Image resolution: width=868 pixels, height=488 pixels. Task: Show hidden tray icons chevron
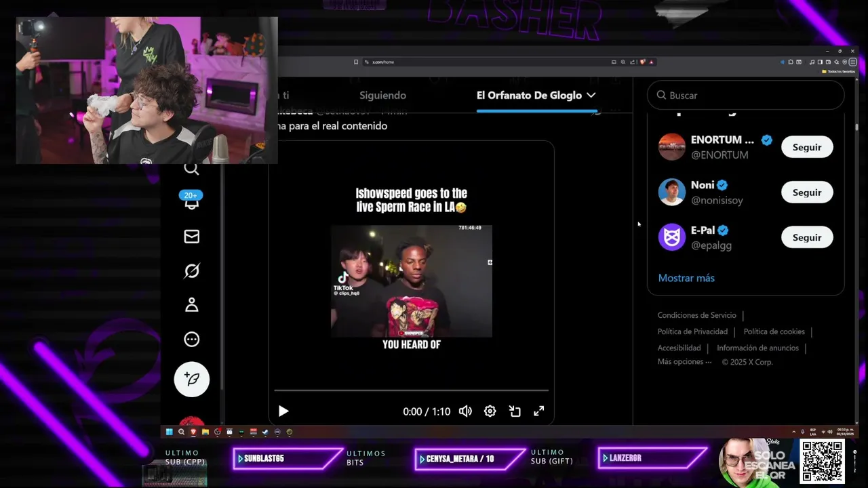coord(793,432)
